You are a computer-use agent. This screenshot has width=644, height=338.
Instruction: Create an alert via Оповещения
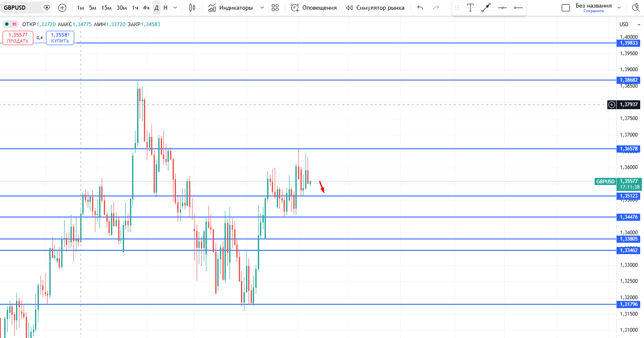tap(314, 8)
